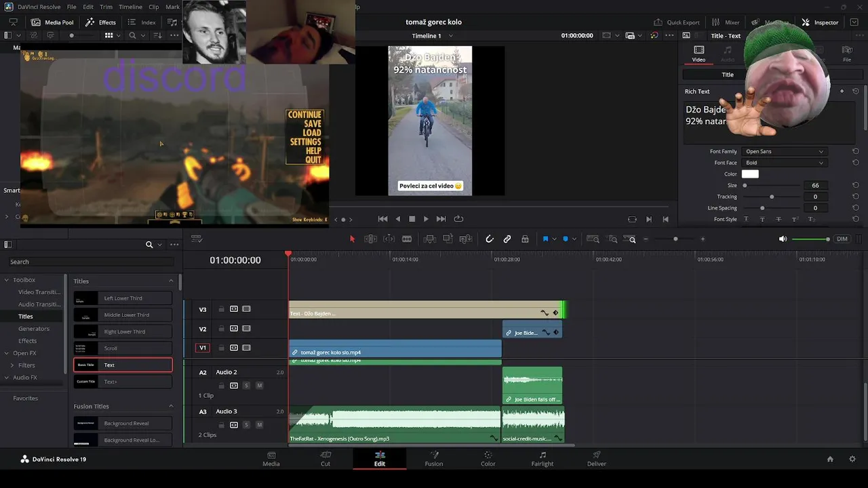Toggle the DIM audio button

pyautogui.click(x=842, y=239)
